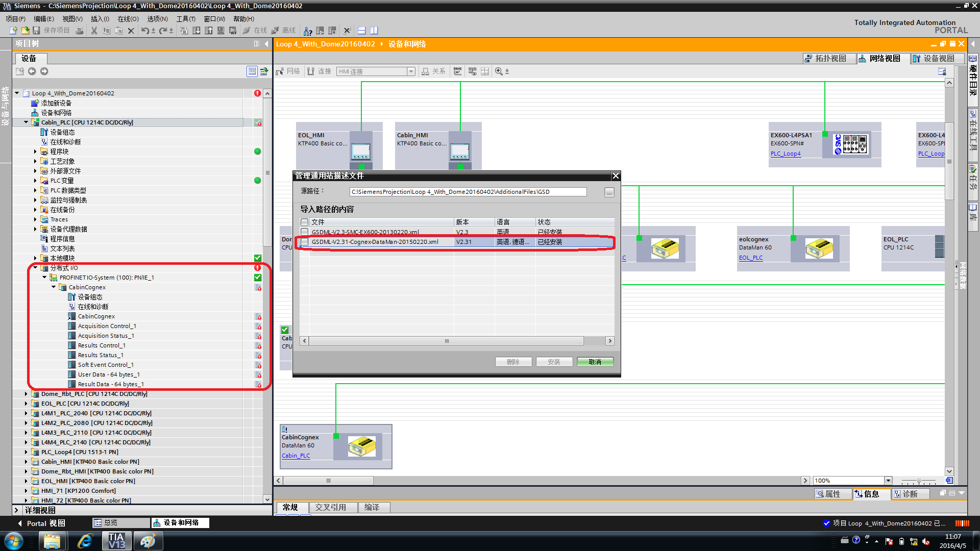980x551 pixels.
Task: Click the source path input field
Action: (x=468, y=192)
